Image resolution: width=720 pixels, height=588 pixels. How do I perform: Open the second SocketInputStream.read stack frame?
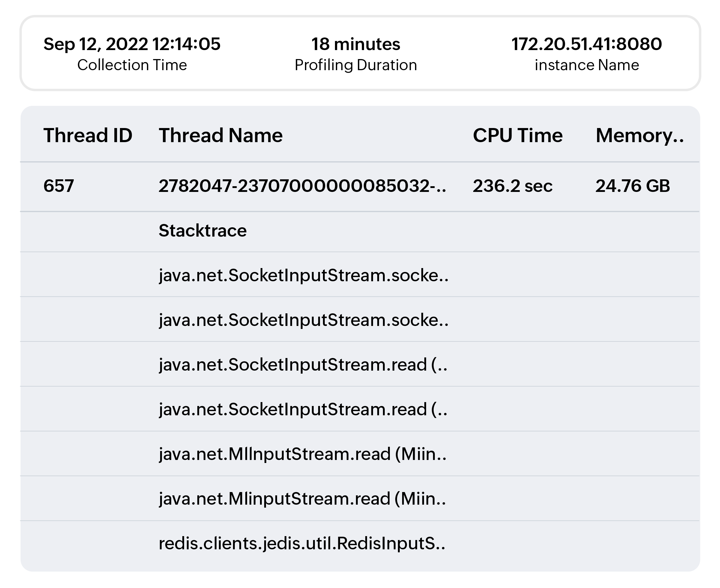(303, 410)
